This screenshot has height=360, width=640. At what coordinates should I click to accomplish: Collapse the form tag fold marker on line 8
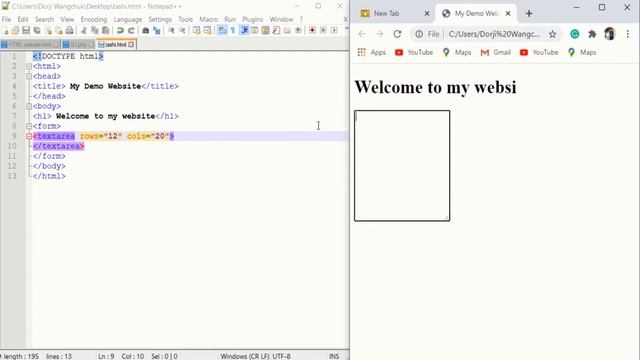(29, 126)
